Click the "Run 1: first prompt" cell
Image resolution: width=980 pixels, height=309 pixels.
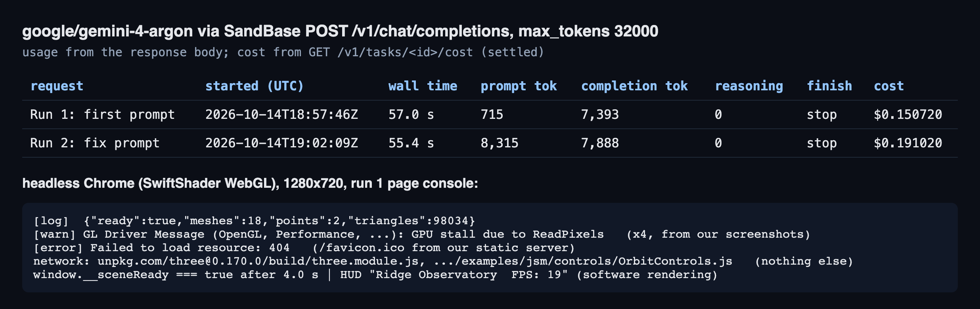tap(102, 114)
